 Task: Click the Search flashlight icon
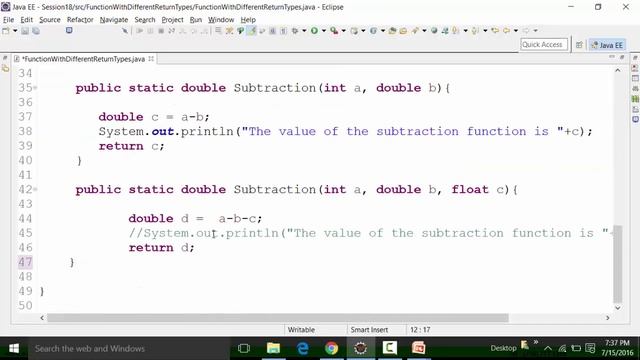coord(415,31)
